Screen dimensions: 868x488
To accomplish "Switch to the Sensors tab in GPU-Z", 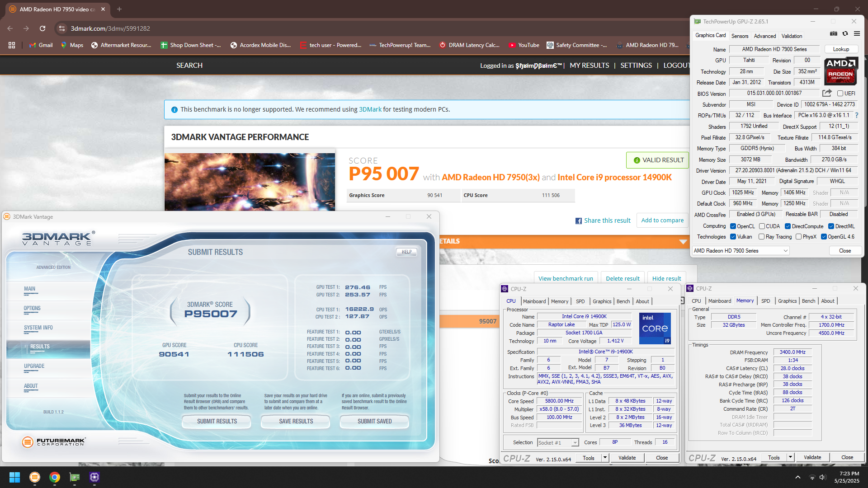I will 740,36.
